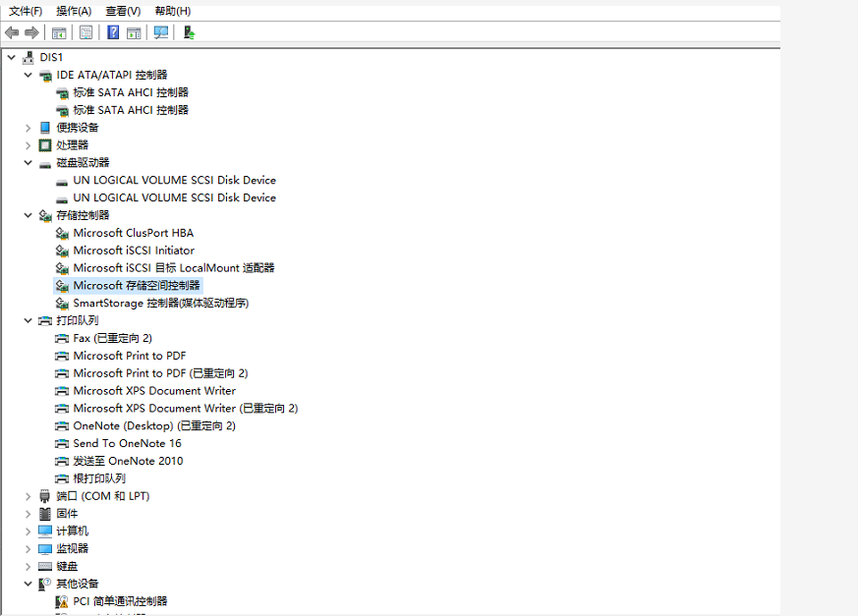Collapse the 其他设备 node
This screenshot has height=616, width=858.
(28, 584)
